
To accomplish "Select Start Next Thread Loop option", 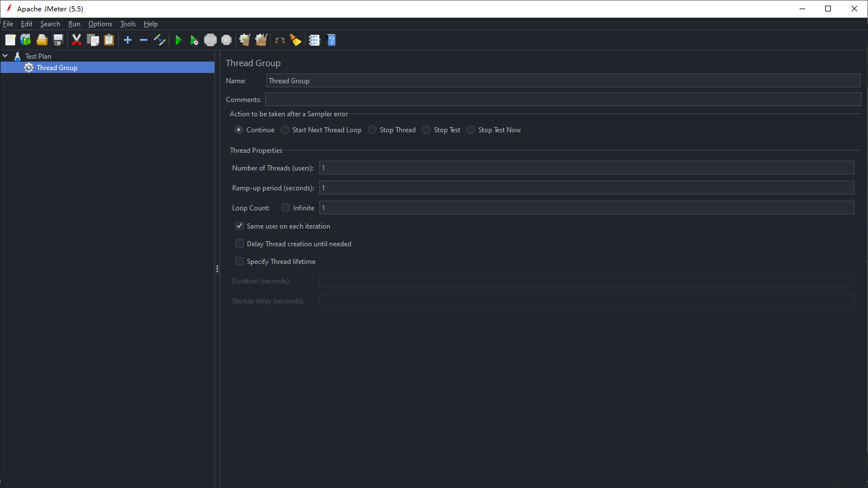I will tap(285, 130).
